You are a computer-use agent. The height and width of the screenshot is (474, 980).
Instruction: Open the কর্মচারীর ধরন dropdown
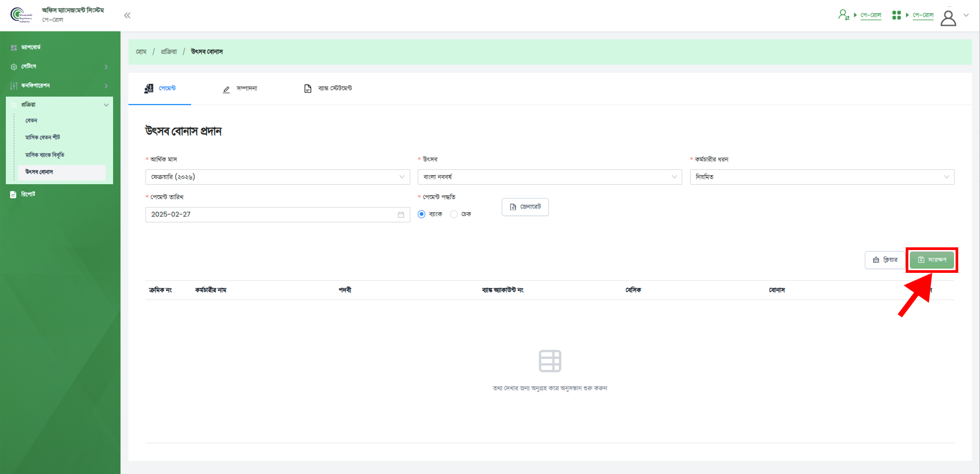(x=822, y=177)
